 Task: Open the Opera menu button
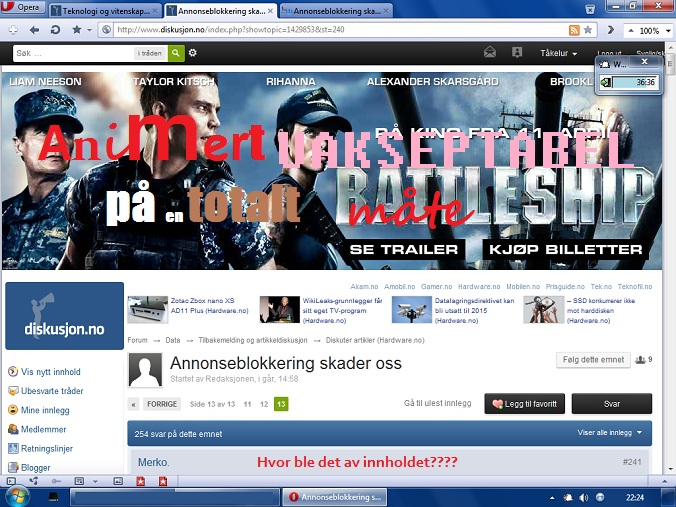point(22,7)
